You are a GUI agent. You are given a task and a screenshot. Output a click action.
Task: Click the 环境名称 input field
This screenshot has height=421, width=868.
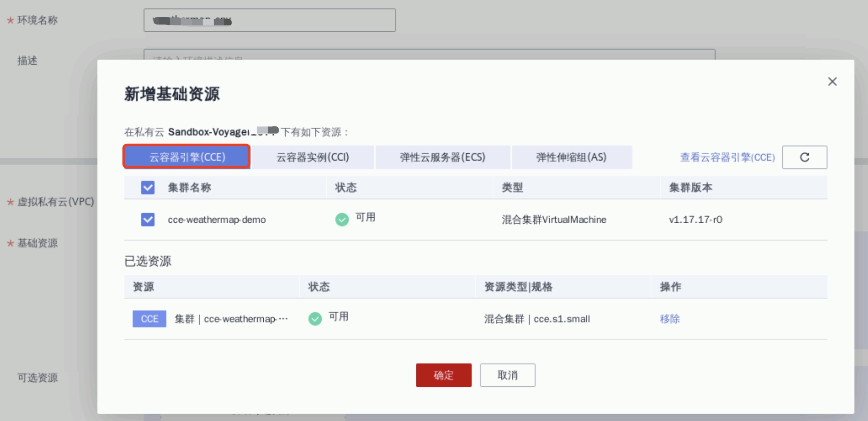coord(270,20)
